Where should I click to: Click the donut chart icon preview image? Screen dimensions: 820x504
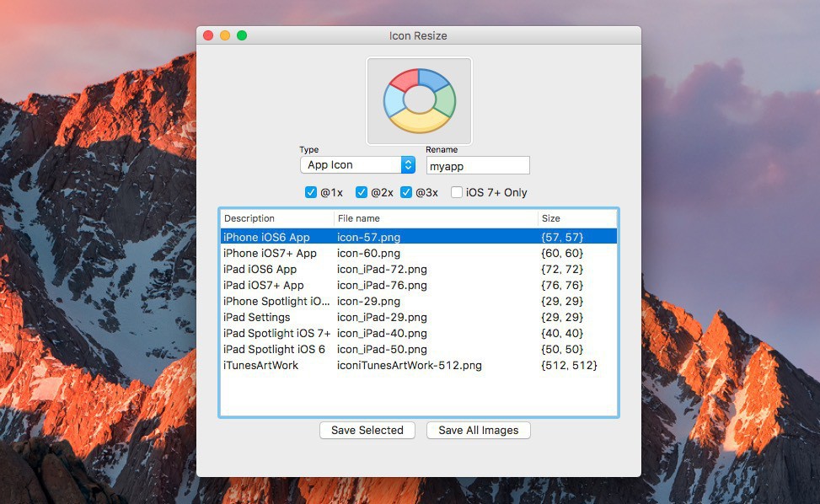(419, 101)
